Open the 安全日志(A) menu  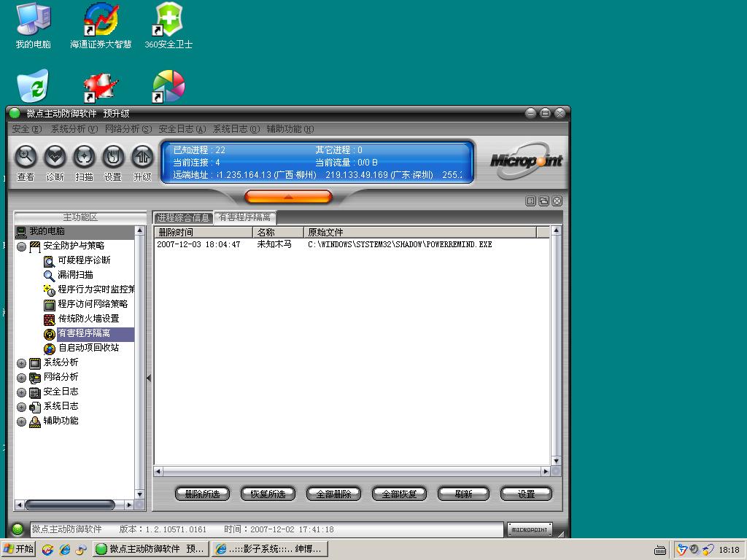click(x=182, y=129)
